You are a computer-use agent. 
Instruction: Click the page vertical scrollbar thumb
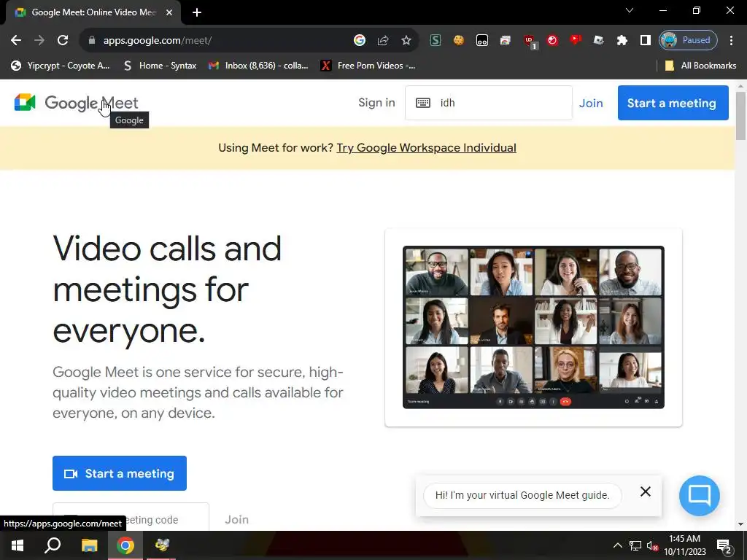740,116
